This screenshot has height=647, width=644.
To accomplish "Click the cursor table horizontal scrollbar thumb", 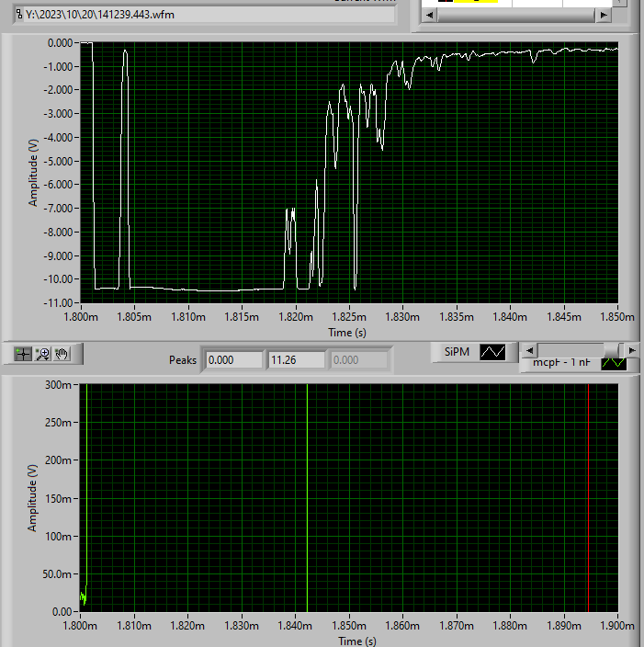I will point(515,16).
